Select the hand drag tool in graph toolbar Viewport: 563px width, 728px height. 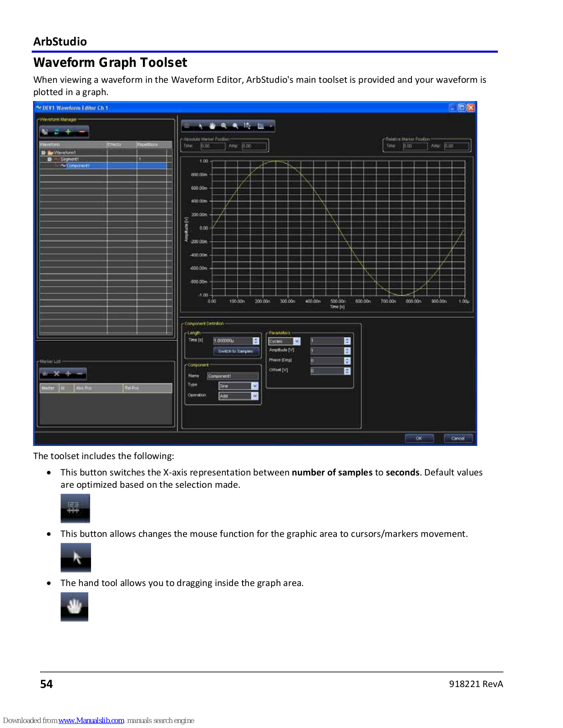(212, 126)
